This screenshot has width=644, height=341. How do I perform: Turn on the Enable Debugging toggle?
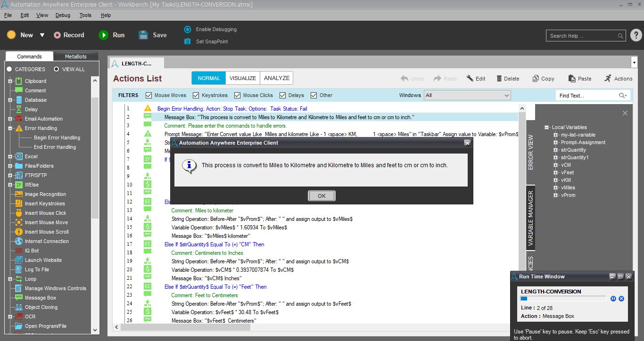pyautogui.click(x=188, y=29)
